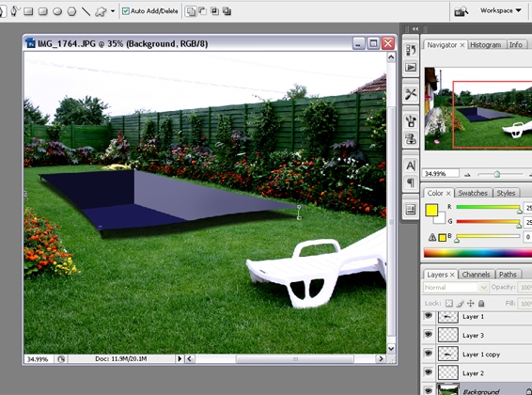Choose the Rectangle shape tool

click(28, 11)
